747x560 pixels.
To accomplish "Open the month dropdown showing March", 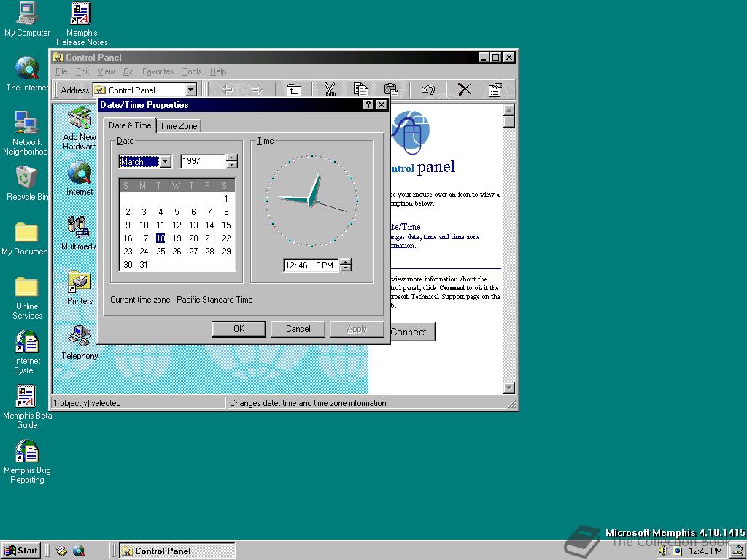I will 166,161.
